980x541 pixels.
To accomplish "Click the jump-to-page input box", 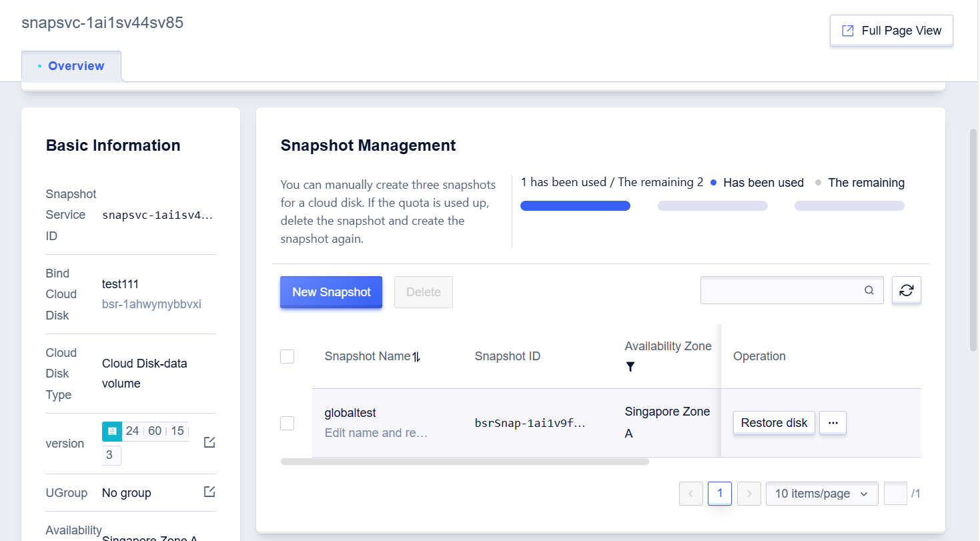I will pyautogui.click(x=895, y=494).
